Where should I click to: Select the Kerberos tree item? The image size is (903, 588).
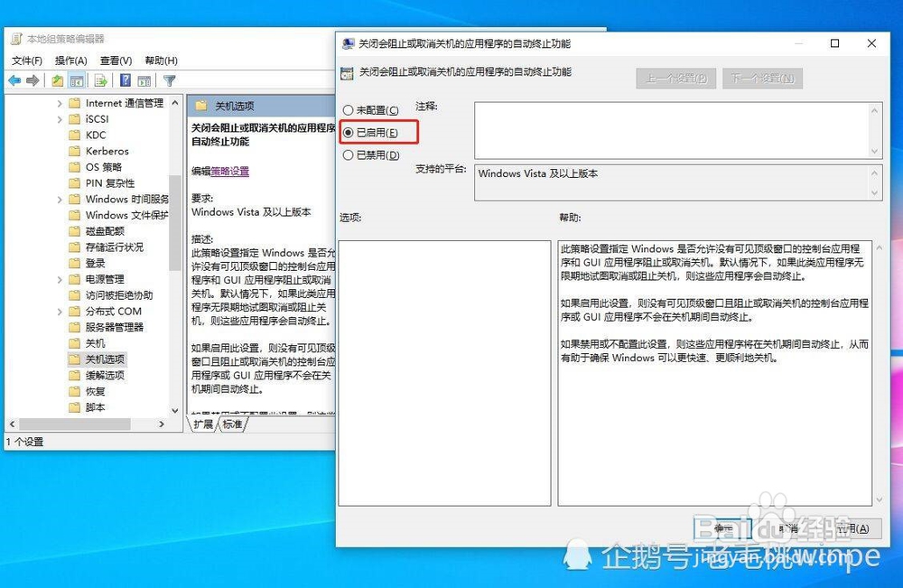(x=107, y=152)
